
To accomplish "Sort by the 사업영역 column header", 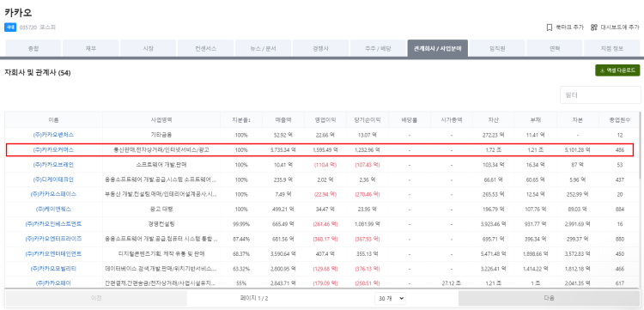I will click(x=161, y=120).
